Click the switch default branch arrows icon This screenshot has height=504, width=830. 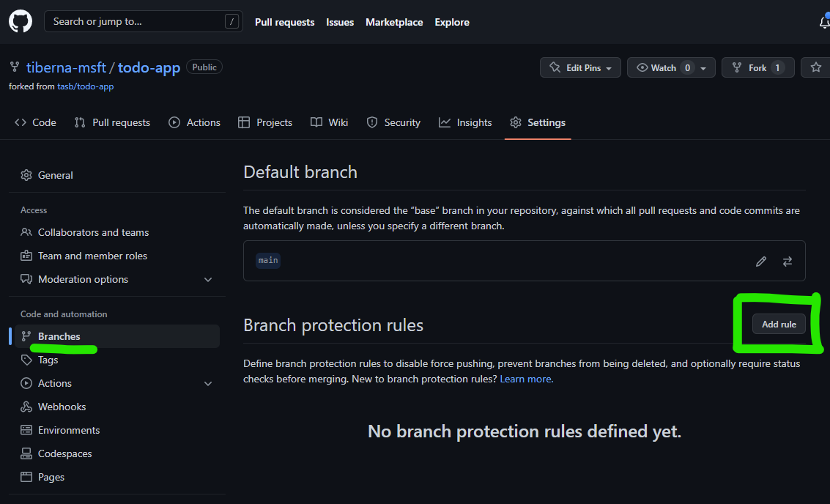click(x=788, y=262)
